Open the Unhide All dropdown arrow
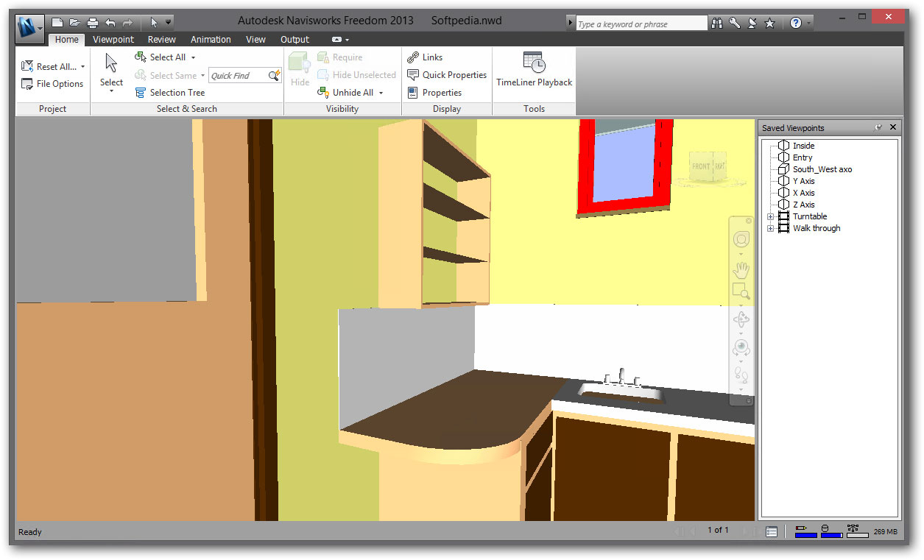Viewport: 924px width, 560px height. [x=381, y=93]
